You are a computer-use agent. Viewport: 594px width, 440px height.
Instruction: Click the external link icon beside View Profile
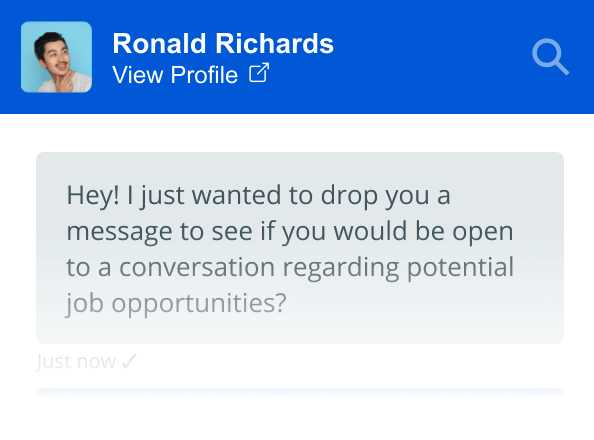[x=259, y=72]
